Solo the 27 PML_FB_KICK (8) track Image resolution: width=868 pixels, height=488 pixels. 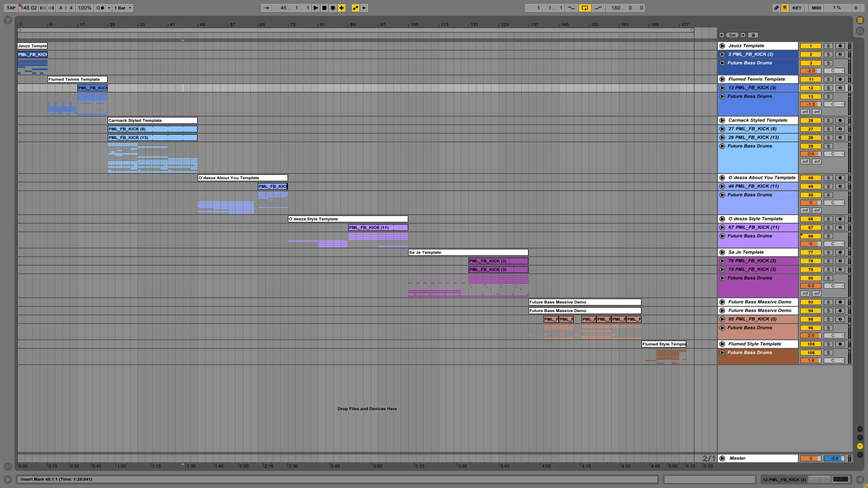(x=828, y=129)
